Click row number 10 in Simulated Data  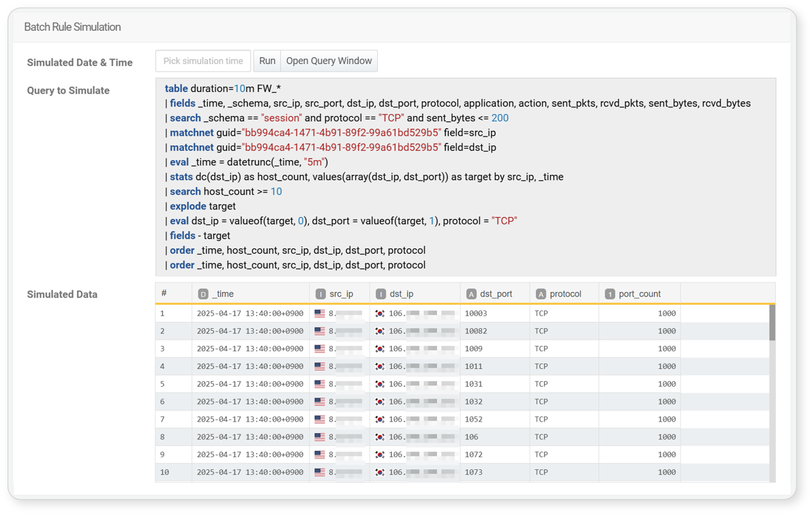click(165, 472)
